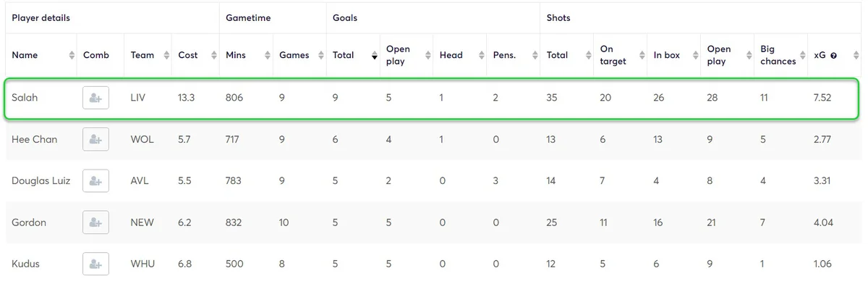Sort table by Name column arrows

click(72, 56)
